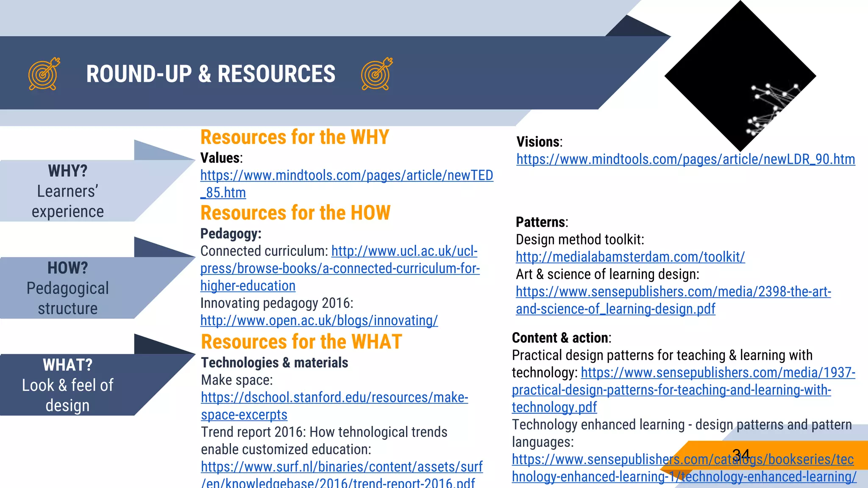Open practical design patterns PDF link
Image resolution: width=868 pixels, height=488 pixels.
pos(684,390)
